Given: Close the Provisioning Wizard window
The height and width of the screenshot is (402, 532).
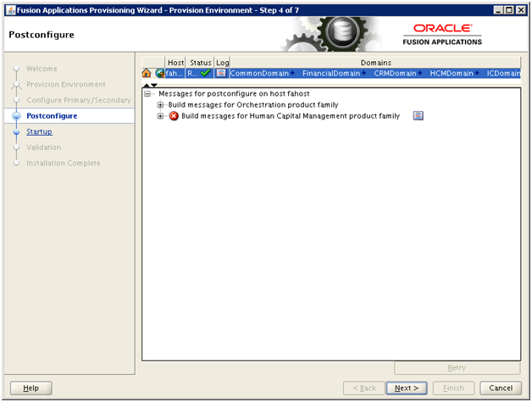Looking at the screenshot, I should tap(520, 10).
